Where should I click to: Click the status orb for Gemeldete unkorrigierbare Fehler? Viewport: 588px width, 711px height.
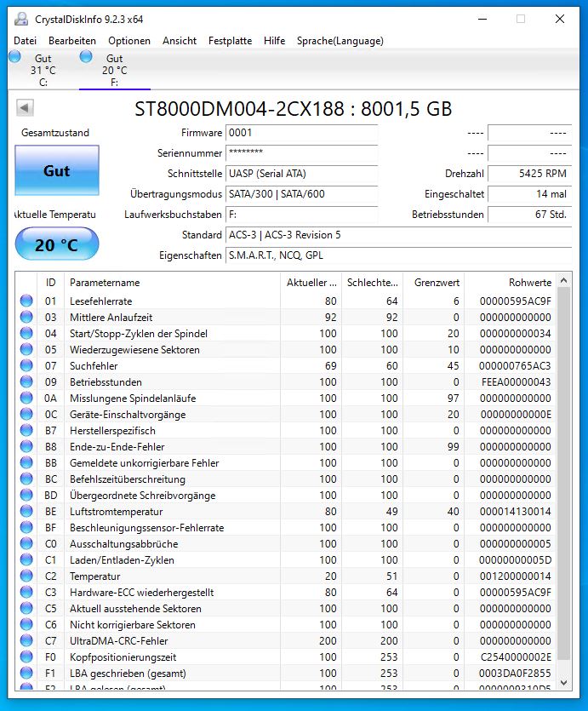pyautogui.click(x=26, y=462)
